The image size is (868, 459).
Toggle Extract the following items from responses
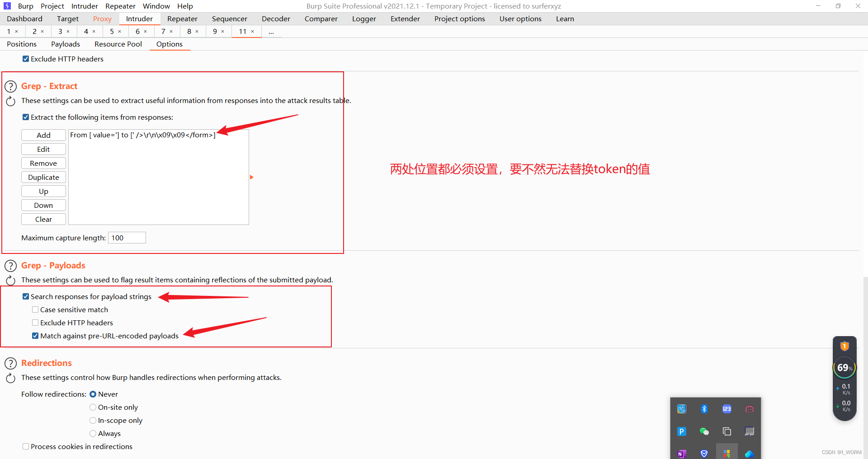(26, 117)
